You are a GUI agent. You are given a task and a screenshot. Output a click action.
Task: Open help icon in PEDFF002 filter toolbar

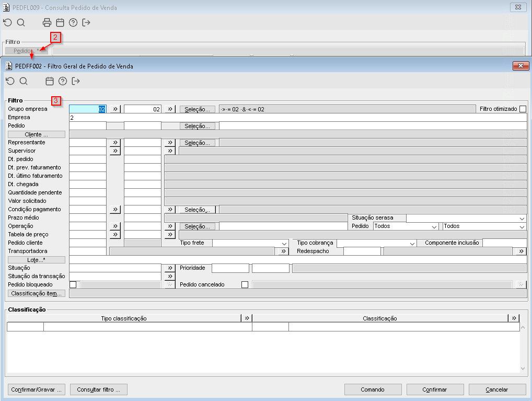(62, 81)
